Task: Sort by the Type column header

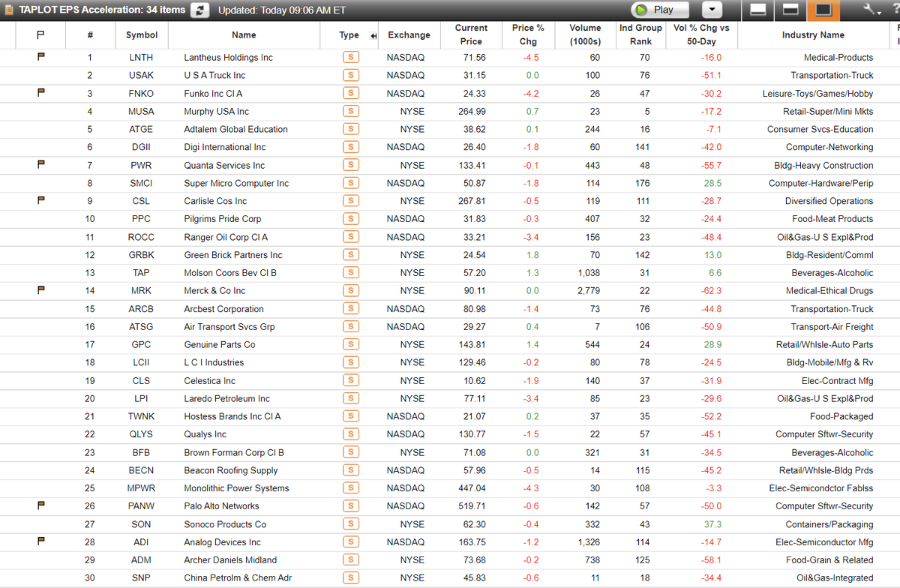Action: (349, 35)
